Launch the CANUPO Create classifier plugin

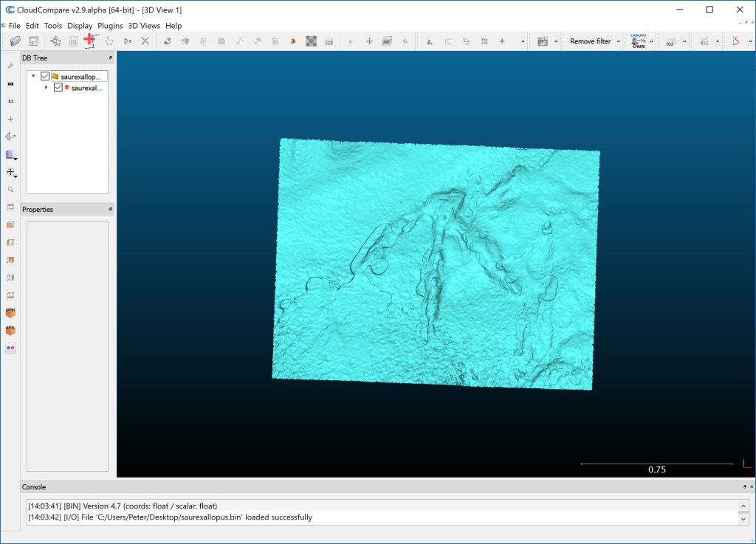point(637,41)
